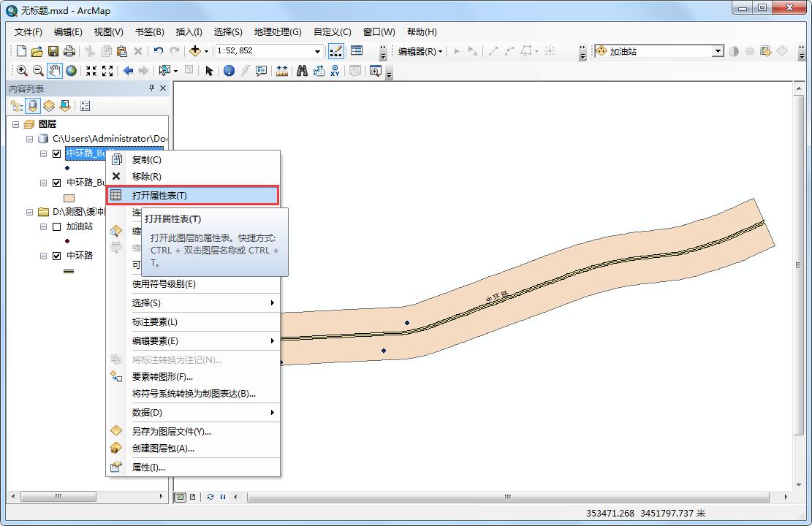Choose the Select Features tool
This screenshot has width=812, height=526.
tap(165, 71)
